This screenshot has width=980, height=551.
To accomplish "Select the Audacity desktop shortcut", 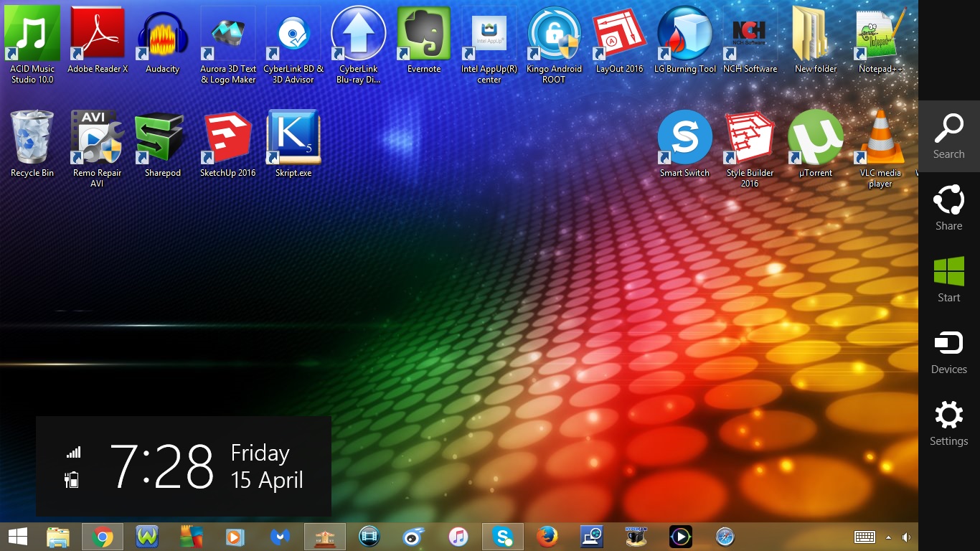I will [x=163, y=40].
